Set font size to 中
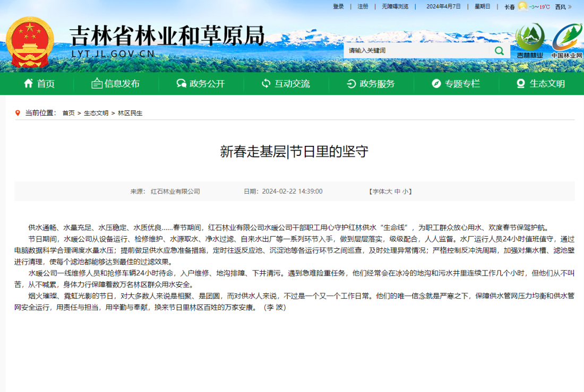 pyautogui.click(x=397, y=191)
